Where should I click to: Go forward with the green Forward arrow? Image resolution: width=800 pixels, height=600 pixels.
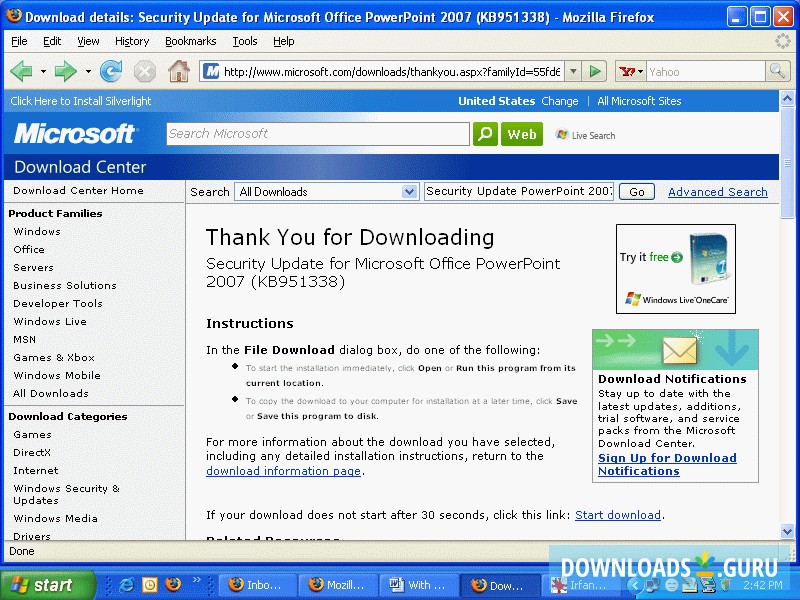(x=65, y=71)
